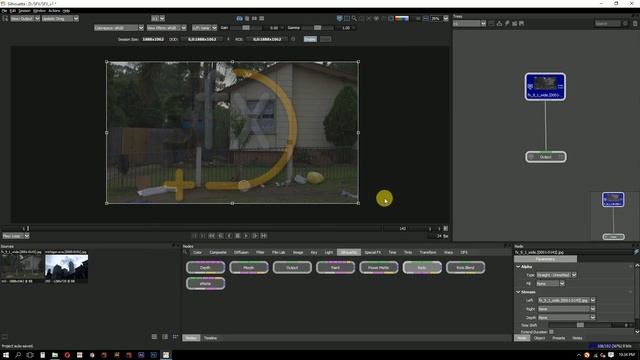Jump to the first frame button
640x360 pixels.
211,236
